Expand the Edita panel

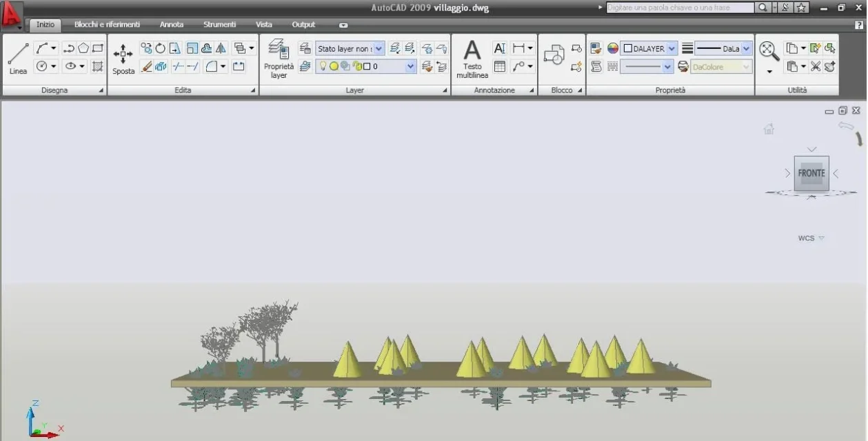point(253,90)
